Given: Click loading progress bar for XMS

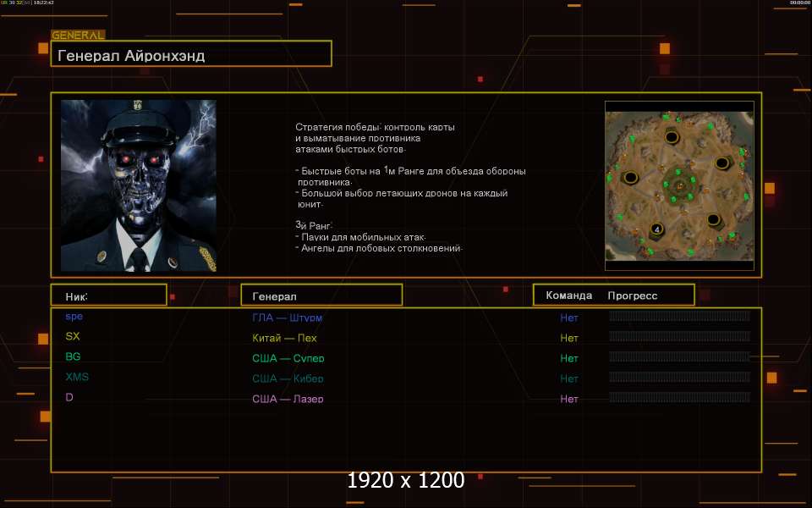Looking at the screenshot, I should click(x=679, y=377).
